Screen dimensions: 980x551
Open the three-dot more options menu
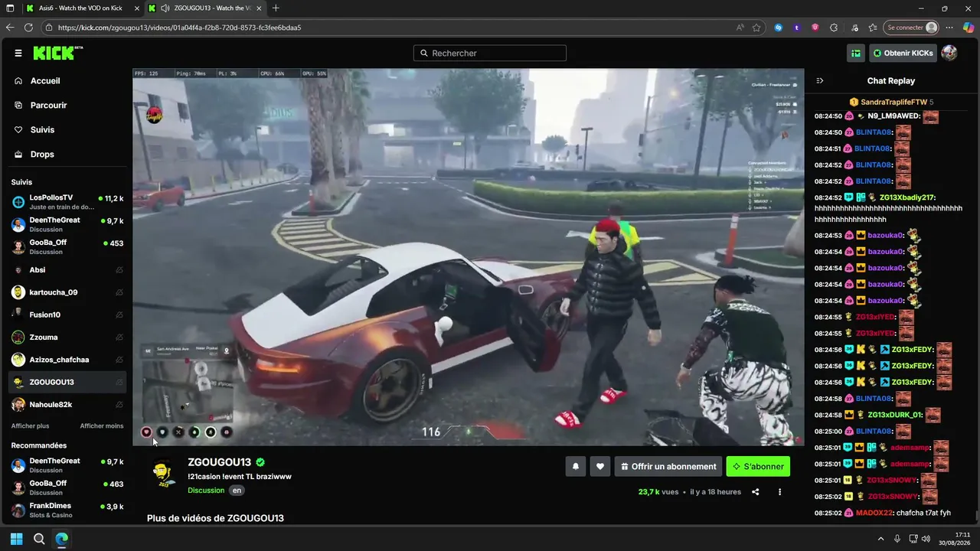(x=780, y=492)
